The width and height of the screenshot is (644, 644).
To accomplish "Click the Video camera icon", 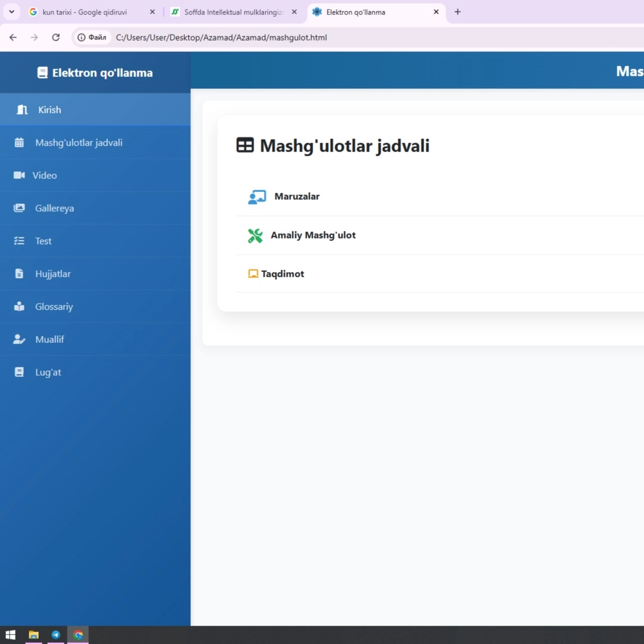I will [x=19, y=175].
